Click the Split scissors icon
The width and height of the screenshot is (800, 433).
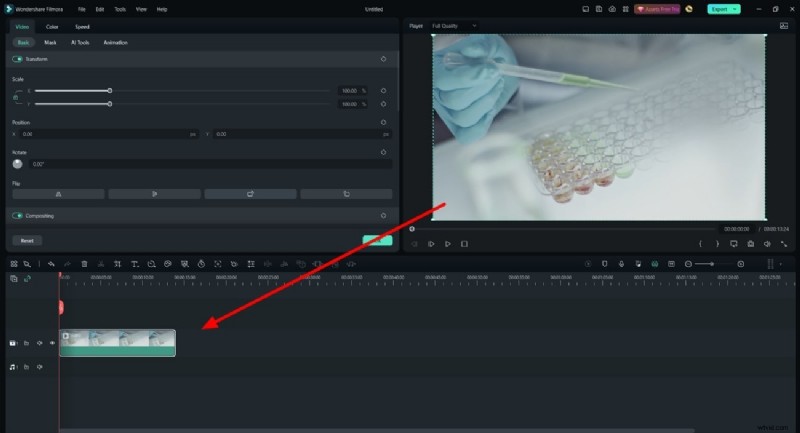pyautogui.click(x=101, y=264)
